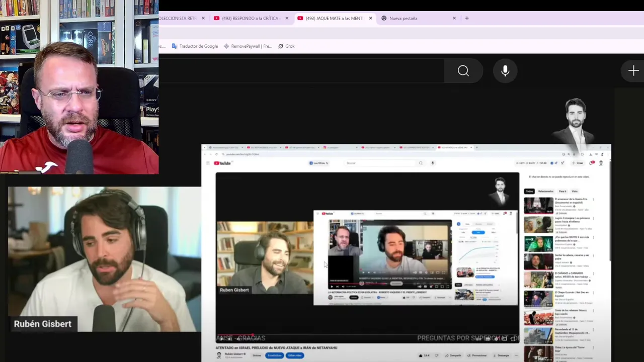Screen dimensions: 644x362
Task: Open the RemovePaywall bookmark
Action: click(x=248, y=46)
